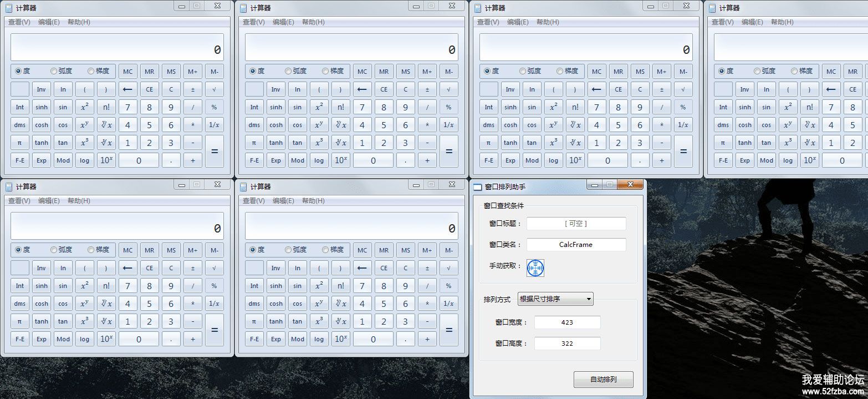This screenshot has width=868, height=399.
Task: Click the Exp button in second top-row calculator
Action: coord(275,160)
